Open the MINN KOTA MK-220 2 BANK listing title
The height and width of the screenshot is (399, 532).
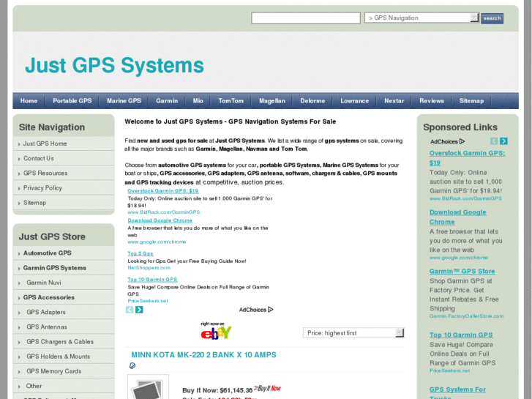coord(203,355)
